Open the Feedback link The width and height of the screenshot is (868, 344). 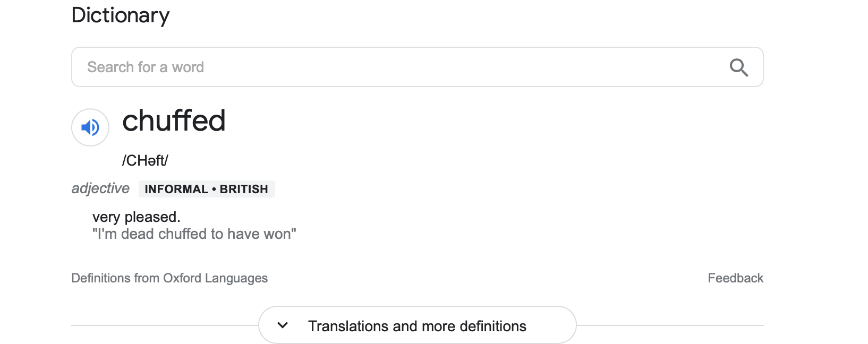[735, 278]
